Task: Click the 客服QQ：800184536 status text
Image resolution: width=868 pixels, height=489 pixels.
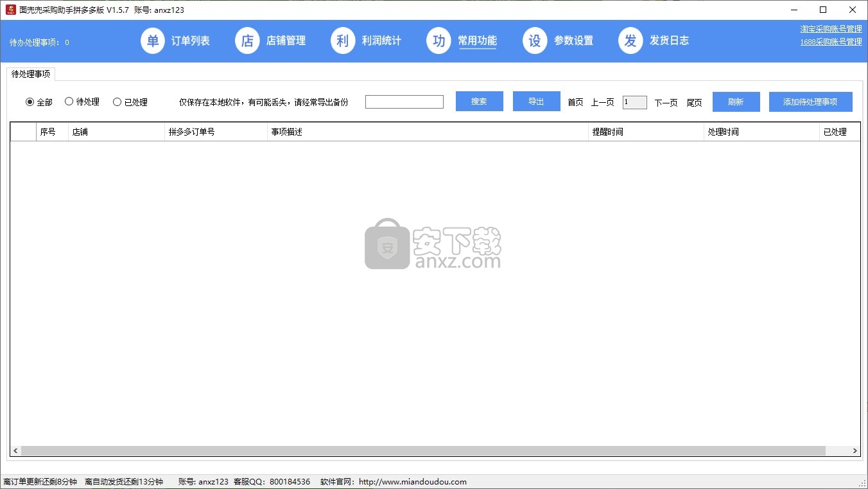Action: (272, 482)
